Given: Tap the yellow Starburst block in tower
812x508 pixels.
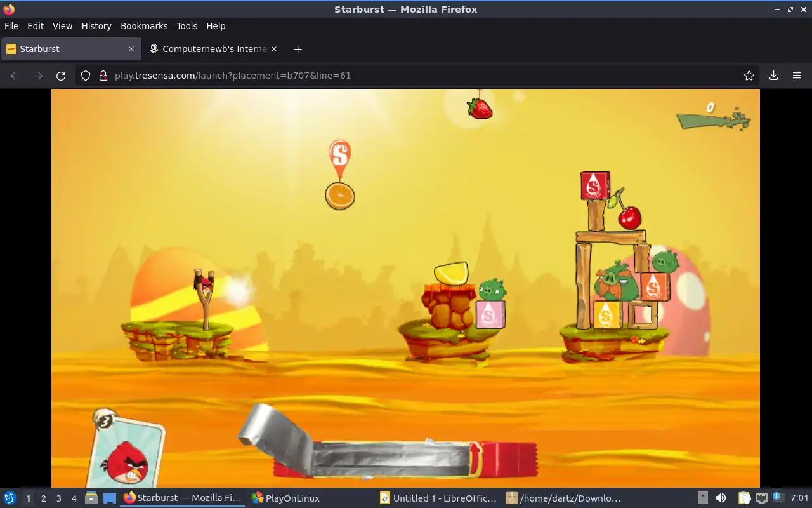Looking at the screenshot, I should pyautogui.click(x=607, y=314).
